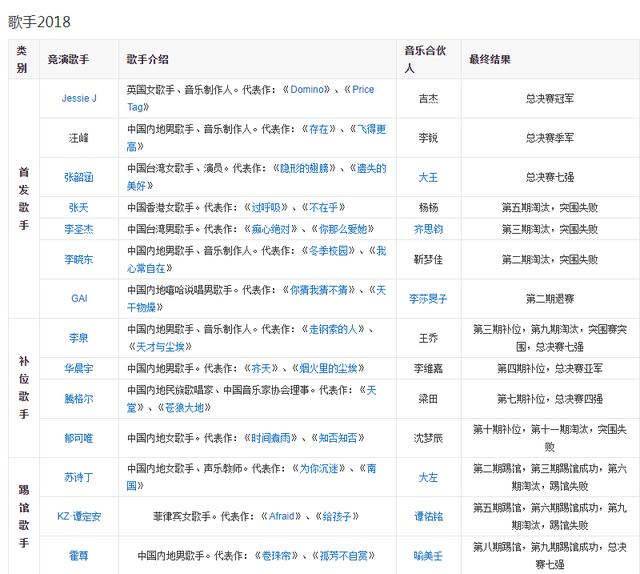Select the partner name 李维嘉
The image size is (640, 574).
pos(428,368)
